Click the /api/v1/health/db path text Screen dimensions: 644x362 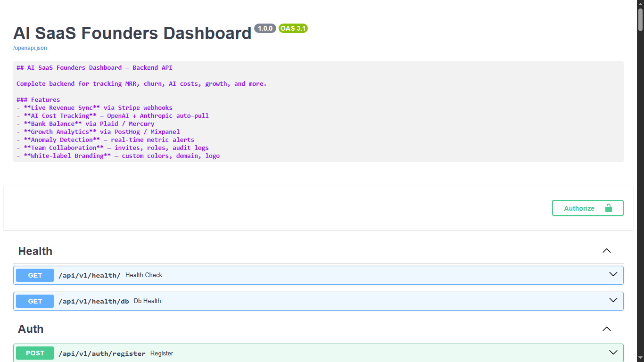(94, 301)
